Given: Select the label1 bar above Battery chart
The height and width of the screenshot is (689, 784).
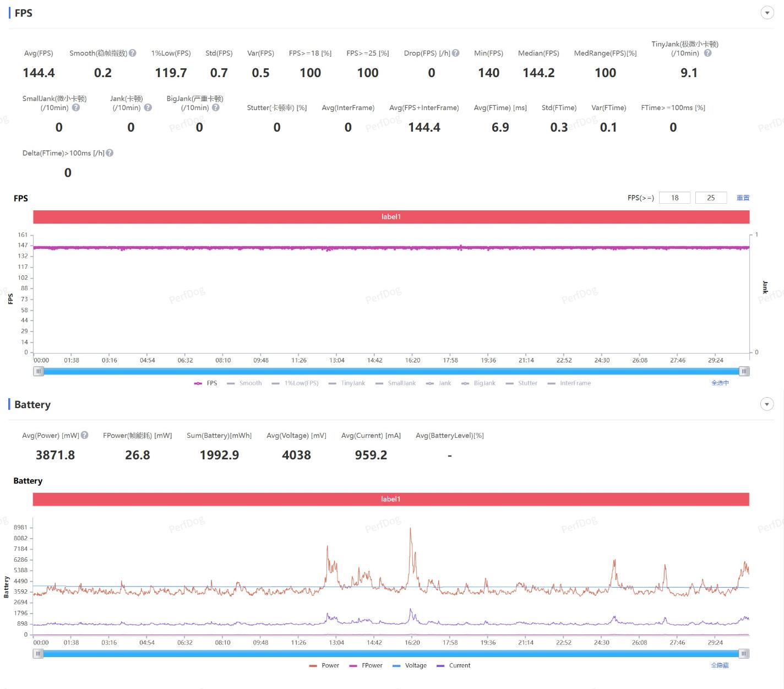Looking at the screenshot, I should point(391,499).
